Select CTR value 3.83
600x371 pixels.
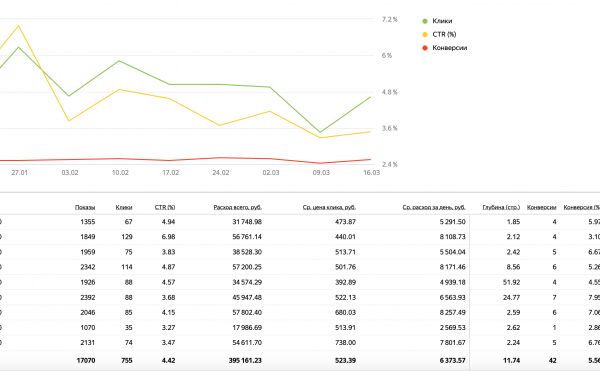[168, 252]
